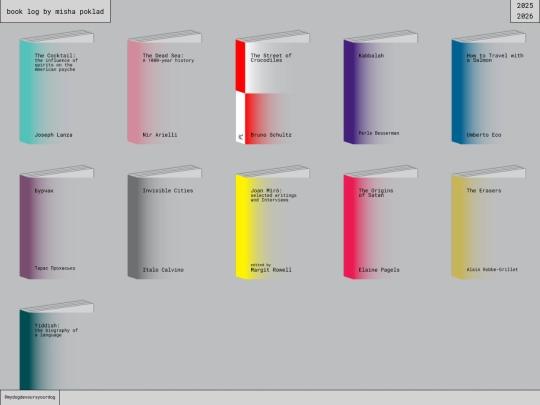Open Invisible Cities by Italo Calvino
The height and width of the screenshot is (405, 540).
(x=165, y=223)
